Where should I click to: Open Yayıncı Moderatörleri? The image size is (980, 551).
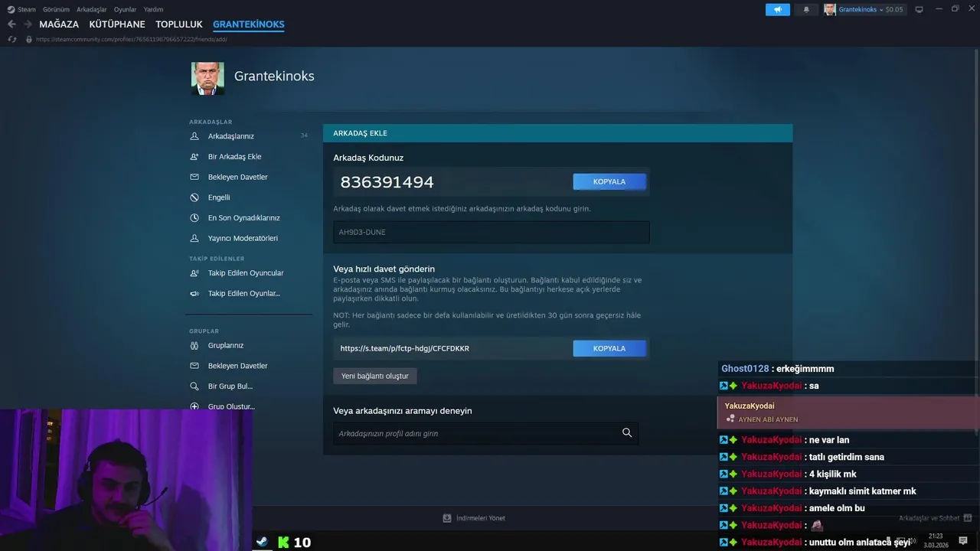tap(243, 238)
